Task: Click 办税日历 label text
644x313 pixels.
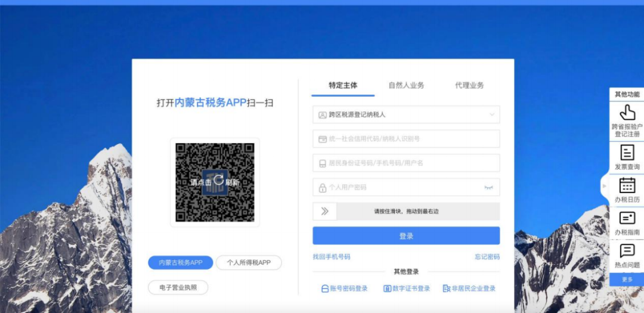Action: [627, 200]
